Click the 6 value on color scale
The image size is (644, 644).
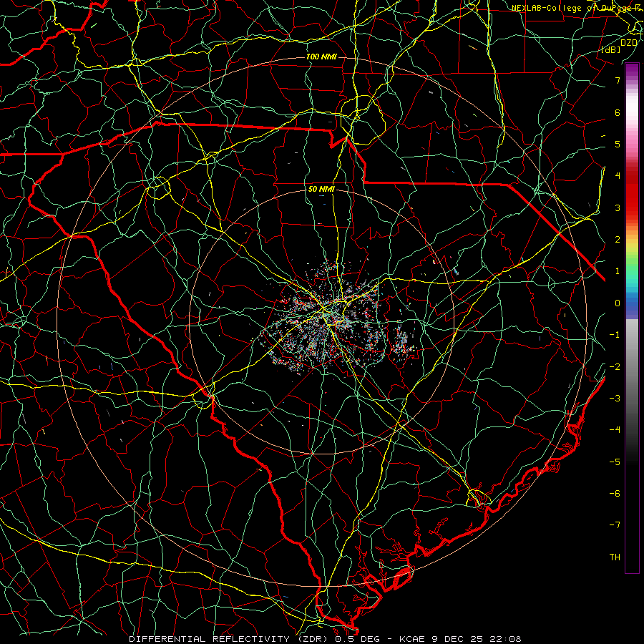[618, 112]
